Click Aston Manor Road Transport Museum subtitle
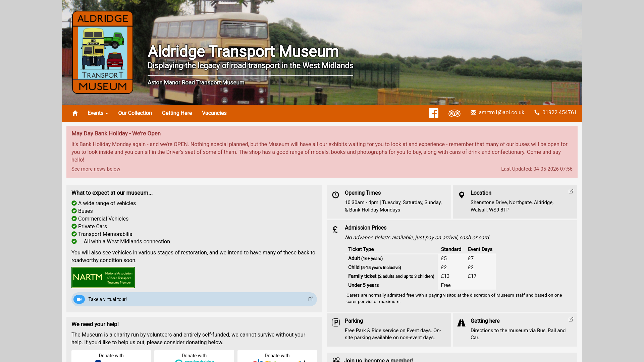Viewport: 644px width, 362px height. click(x=196, y=82)
